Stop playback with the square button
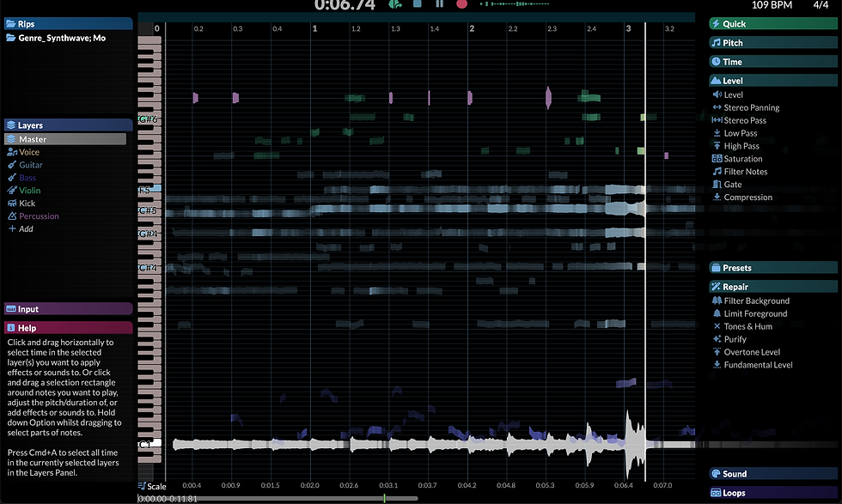The height and width of the screenshot is (504, 842). coord(417,5)
